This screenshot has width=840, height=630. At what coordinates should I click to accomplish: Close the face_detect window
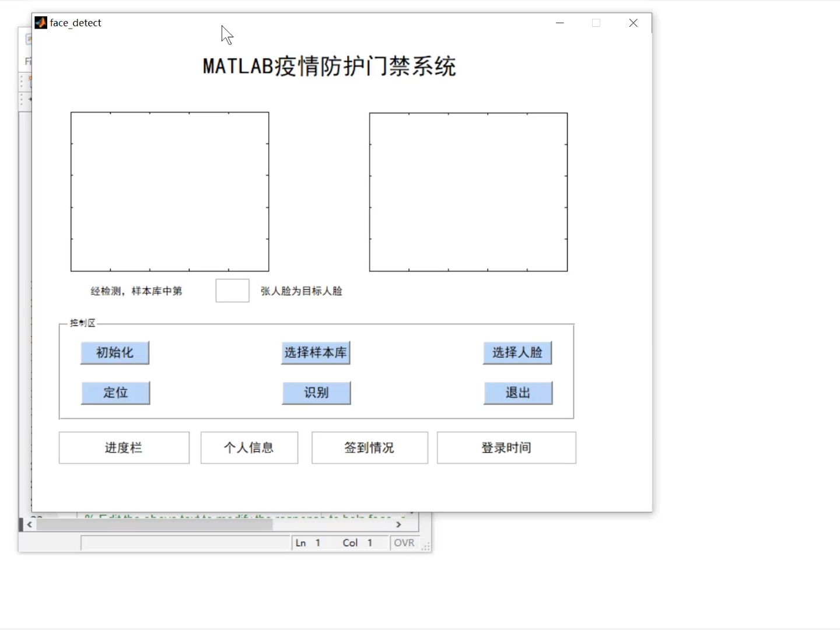pos(633,23)
